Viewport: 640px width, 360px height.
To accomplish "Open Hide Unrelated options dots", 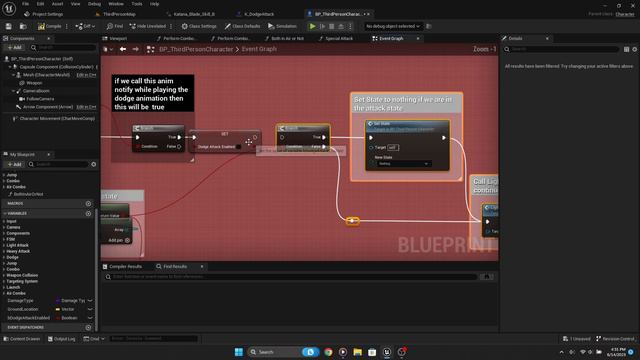I will 171,26.
